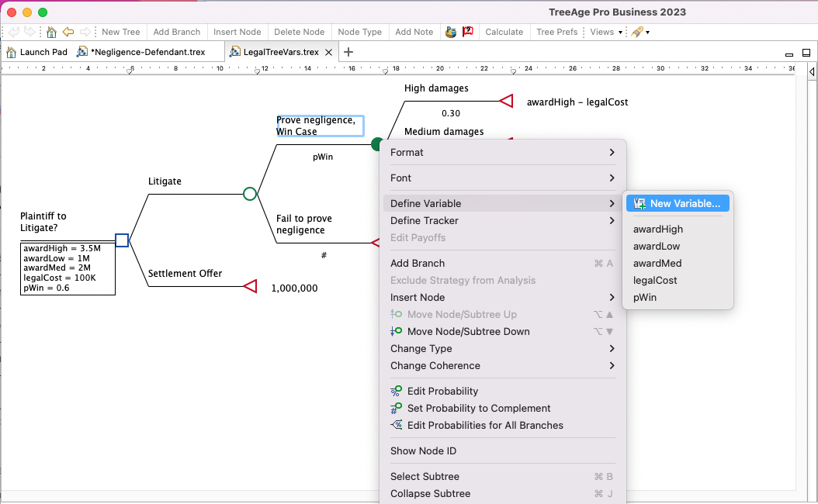Expand the collapsed side panel arrow at right
The image size is (818, 504).
pyautogui.click(x=812, y=71)
